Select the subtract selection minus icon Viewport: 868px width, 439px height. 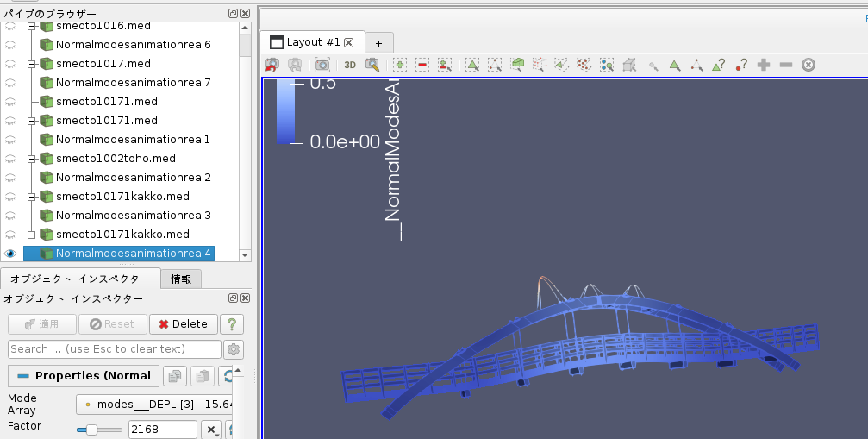(422, 65)
